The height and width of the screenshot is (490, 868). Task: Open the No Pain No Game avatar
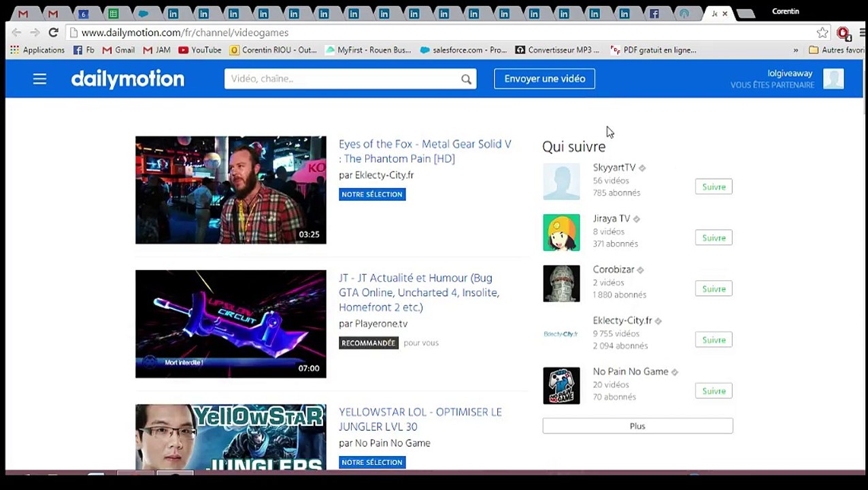pyautogui.click(x=561, y=386)
